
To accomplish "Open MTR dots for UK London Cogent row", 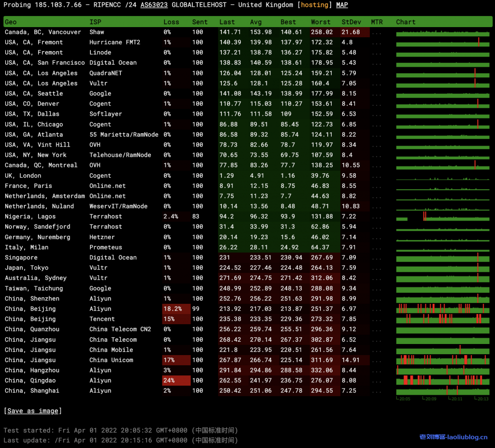I will (x=377, y=176).
